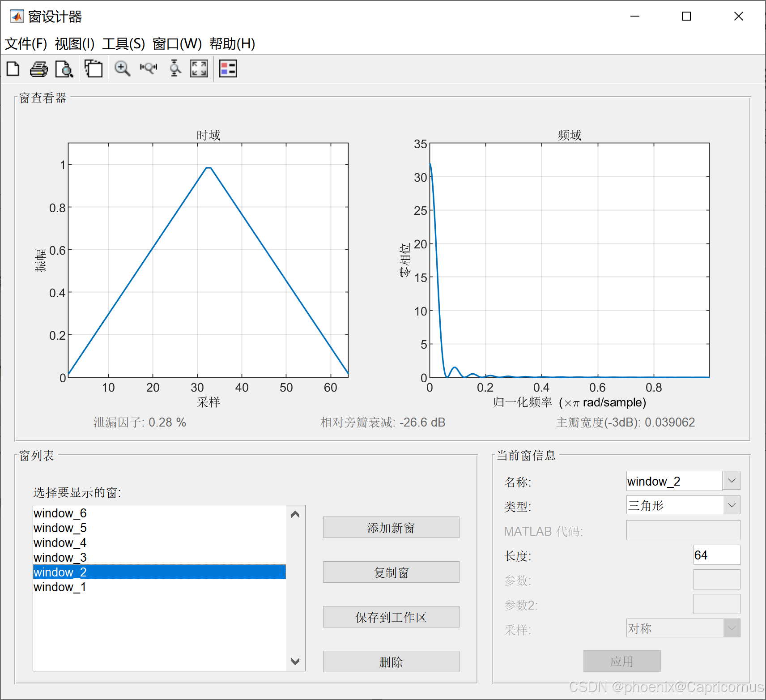Image resolution: width=766 pixels, height=700 pixels.
Task: Click the 长度 input field showing 64
Action: pyautogui.click(x=717, y=555)
